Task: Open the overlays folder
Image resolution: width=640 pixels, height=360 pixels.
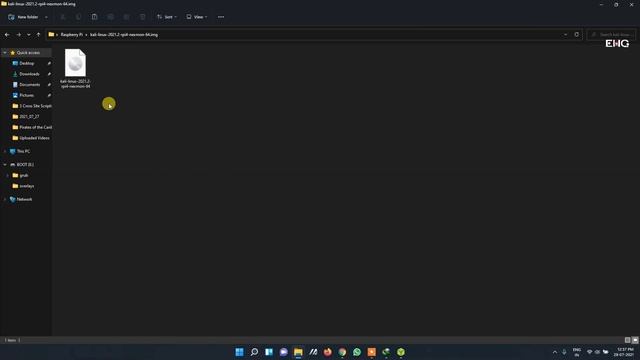Action: (x=26, y=186)
